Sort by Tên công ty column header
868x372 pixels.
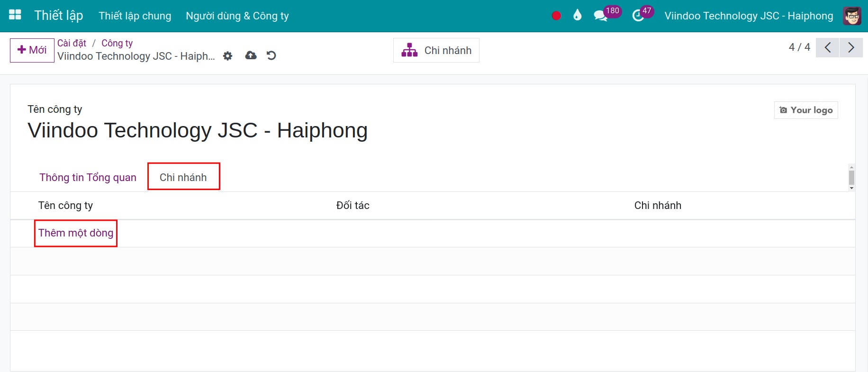pyautogui.click(x=65, y=205)
